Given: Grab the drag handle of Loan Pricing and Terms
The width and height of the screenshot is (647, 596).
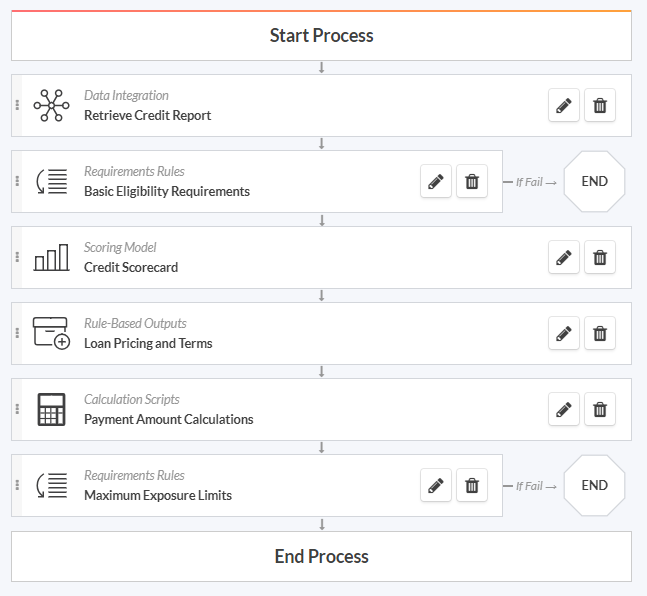Looking at the screenshot, I should (x=17, y=333).
